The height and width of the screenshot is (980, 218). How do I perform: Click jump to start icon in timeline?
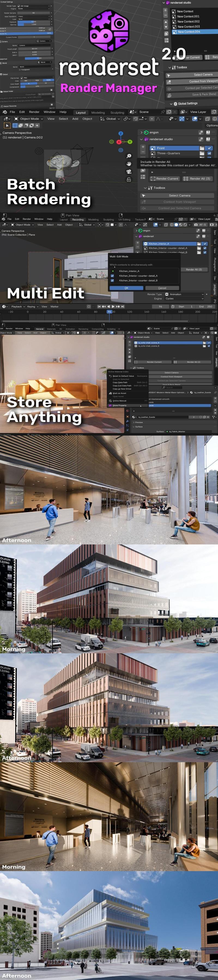99,306
